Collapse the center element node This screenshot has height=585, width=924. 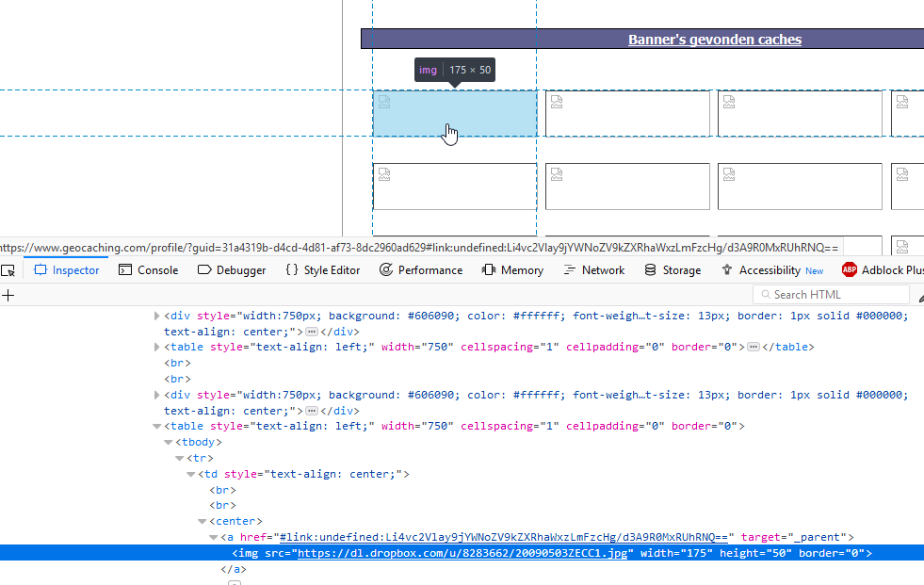click(202, 521)
